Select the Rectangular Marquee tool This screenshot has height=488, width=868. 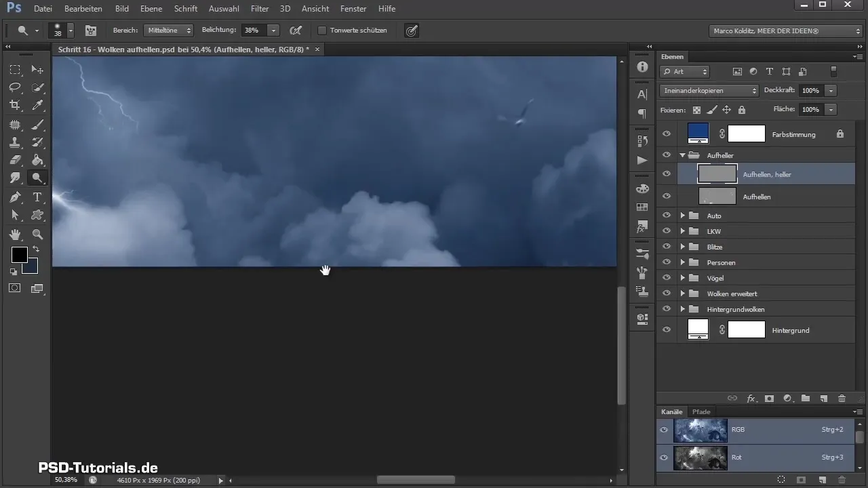point(15,70)
